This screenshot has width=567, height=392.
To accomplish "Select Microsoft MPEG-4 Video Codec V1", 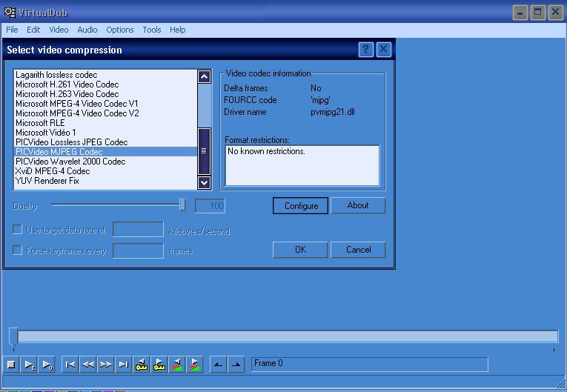I will tap(105, 104).
